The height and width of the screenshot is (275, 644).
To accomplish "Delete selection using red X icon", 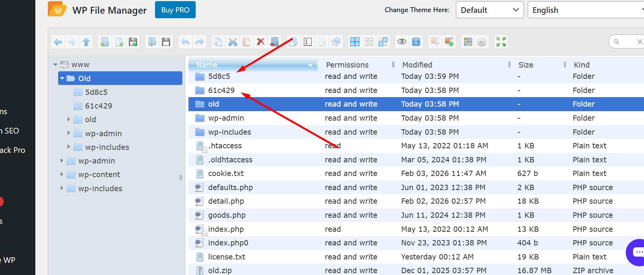I will click(x=261, y=42).
